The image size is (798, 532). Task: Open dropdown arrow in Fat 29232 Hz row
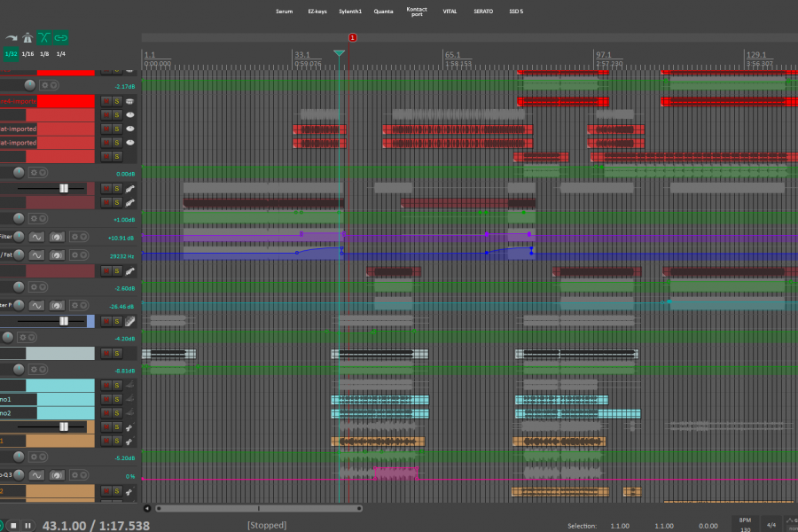pyautogui.click(x=83, y=254)
